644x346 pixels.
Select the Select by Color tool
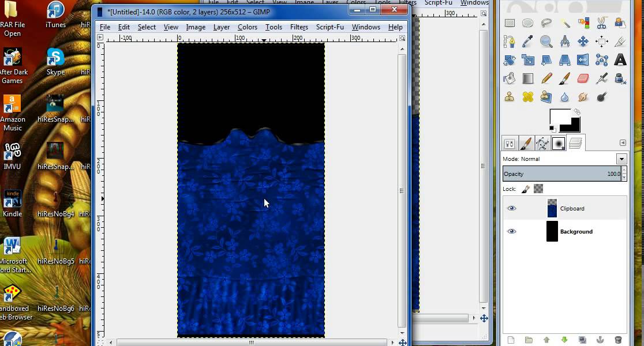coord(583,23)
